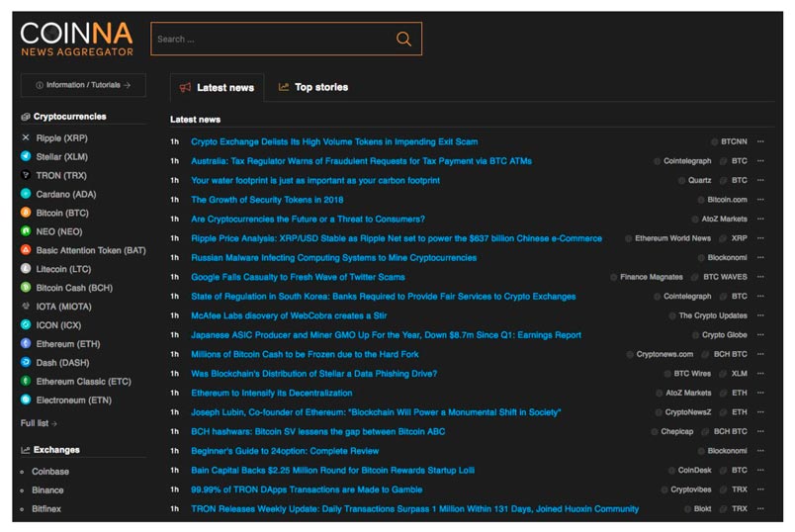Switch to the Top stories tab
The height and width of the screenshot is (532, 795).
(x=313, y=87)
